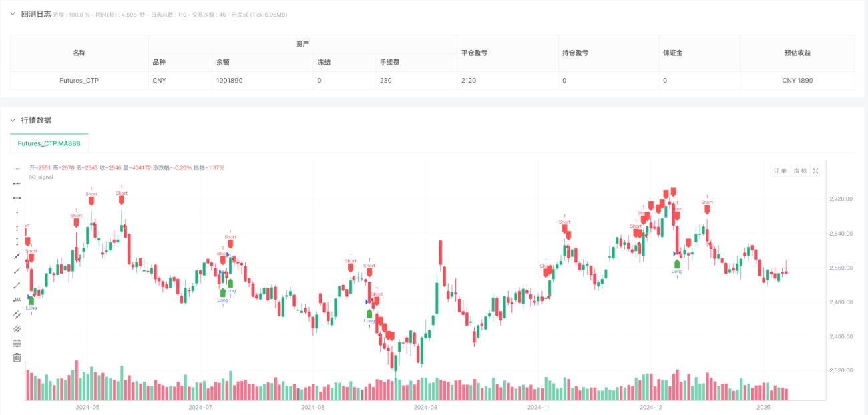This screenshot has width=868, height=415.
Task: Switch to the Futures_CTP.MA888 tab
Action: 49,143
